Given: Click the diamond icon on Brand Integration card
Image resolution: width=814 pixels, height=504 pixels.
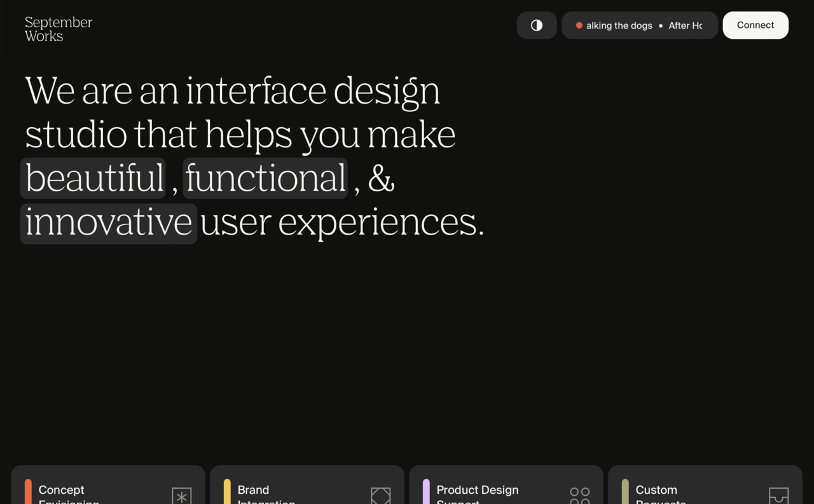Looking at the screenshot, I should pos(380,496).
